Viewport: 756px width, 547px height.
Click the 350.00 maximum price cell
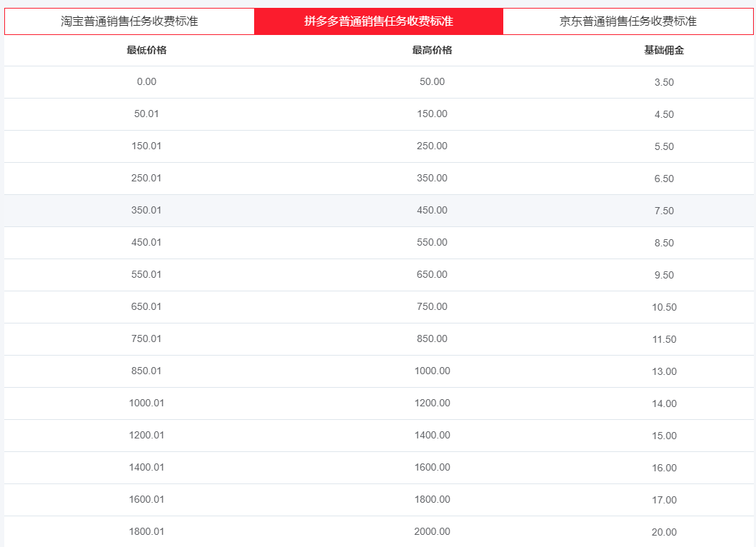432,178
